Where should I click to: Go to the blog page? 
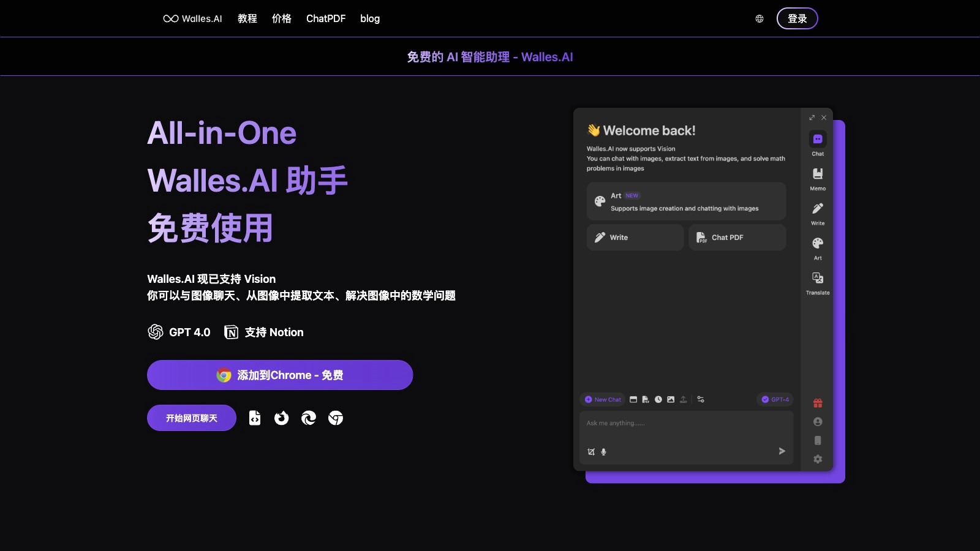point(370,18)
